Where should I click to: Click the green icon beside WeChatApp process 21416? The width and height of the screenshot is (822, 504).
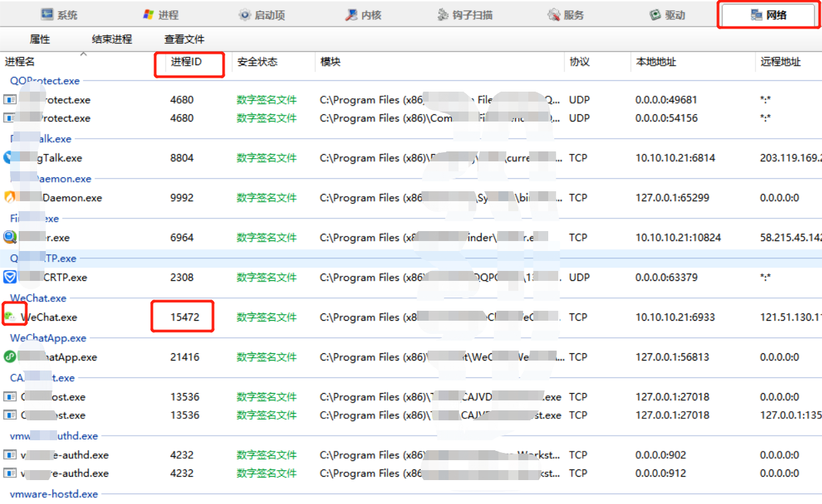tap(10, 357)
